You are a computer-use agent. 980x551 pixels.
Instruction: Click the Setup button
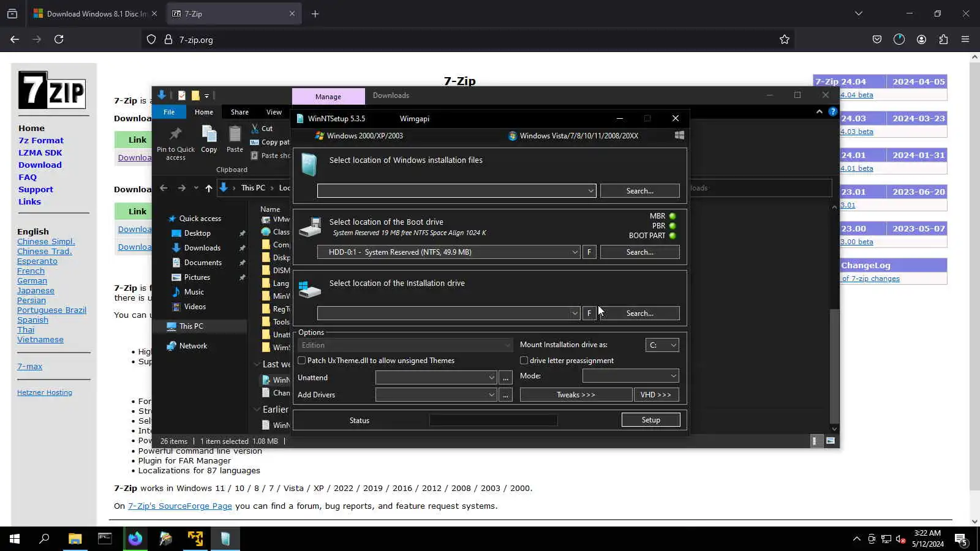coord(650,420)
